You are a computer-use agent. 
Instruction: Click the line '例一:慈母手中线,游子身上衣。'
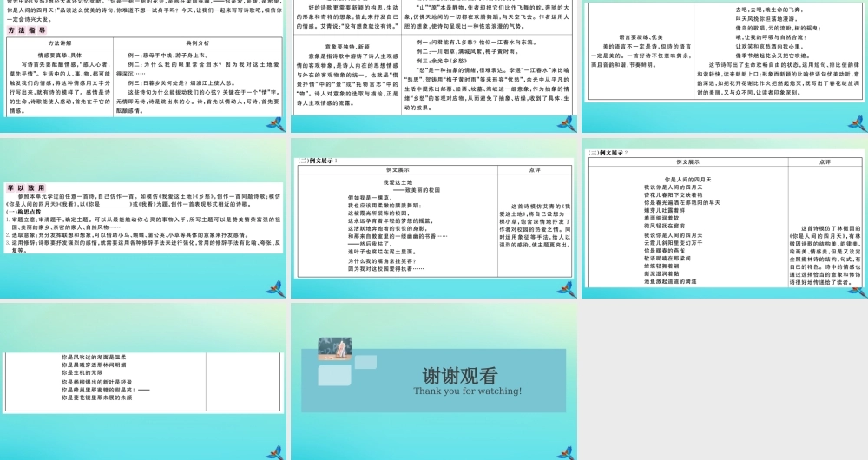[168, 56]
